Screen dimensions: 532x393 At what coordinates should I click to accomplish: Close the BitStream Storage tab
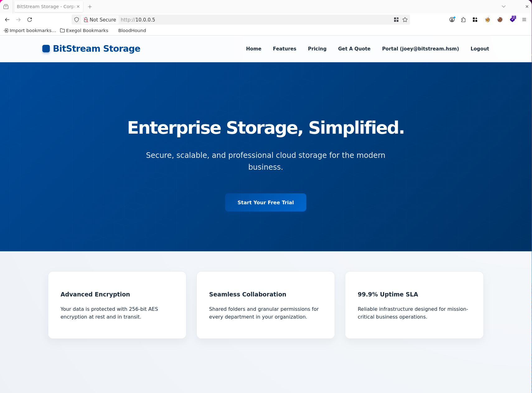pyautogui.click(x=78, y=7)
